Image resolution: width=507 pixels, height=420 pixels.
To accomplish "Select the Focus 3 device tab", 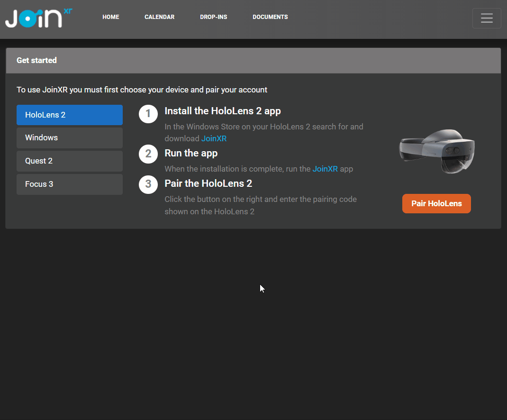I will [x=70, y=184].
